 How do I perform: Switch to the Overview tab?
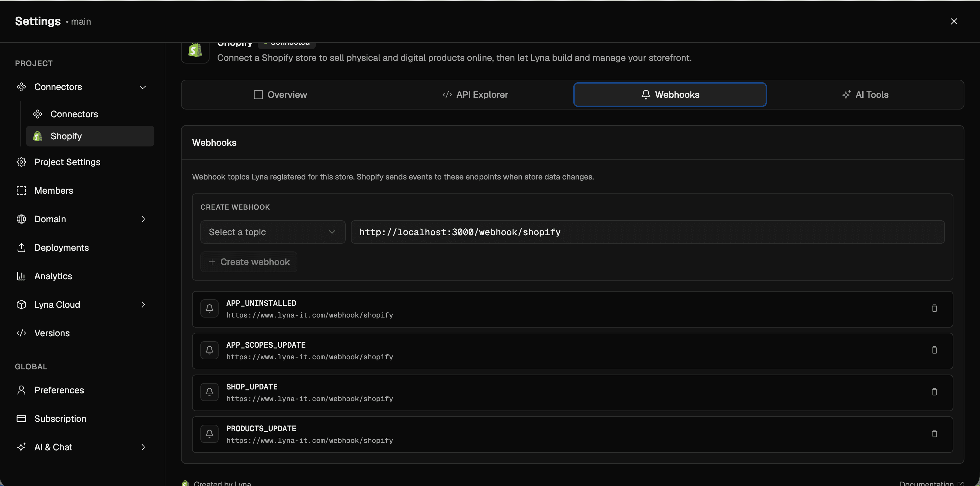pos(281,95)
